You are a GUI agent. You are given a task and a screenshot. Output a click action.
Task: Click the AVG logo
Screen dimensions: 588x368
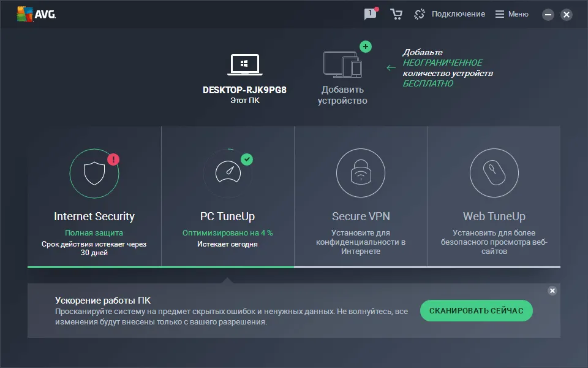[36, 14]
